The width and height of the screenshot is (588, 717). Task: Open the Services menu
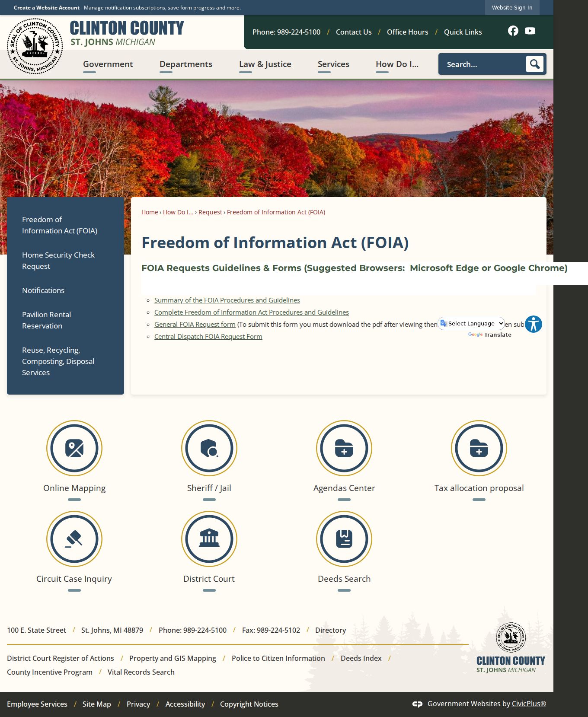tap(333, 64)
